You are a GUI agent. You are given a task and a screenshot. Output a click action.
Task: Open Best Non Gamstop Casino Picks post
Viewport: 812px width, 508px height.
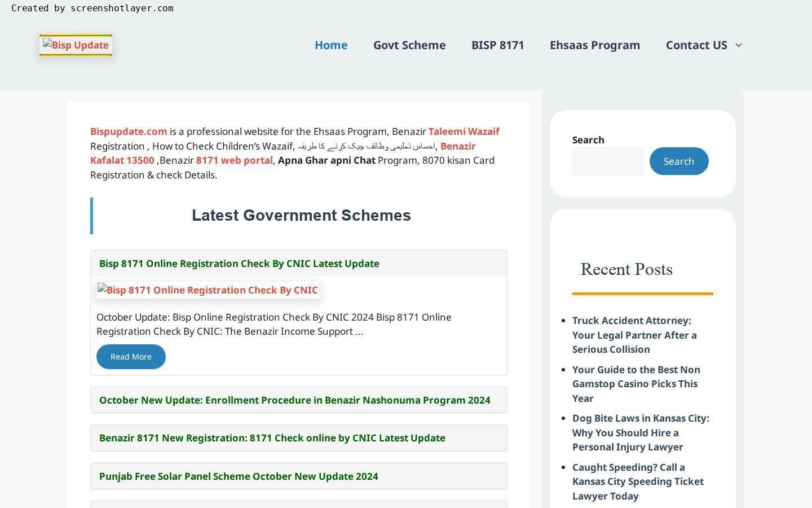coord(636,384)
